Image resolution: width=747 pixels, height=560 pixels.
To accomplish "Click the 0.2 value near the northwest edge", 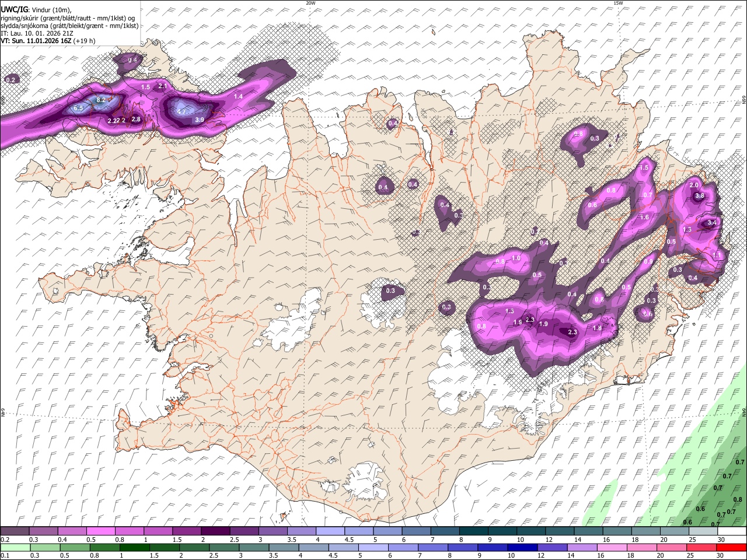I will point(11,79).
